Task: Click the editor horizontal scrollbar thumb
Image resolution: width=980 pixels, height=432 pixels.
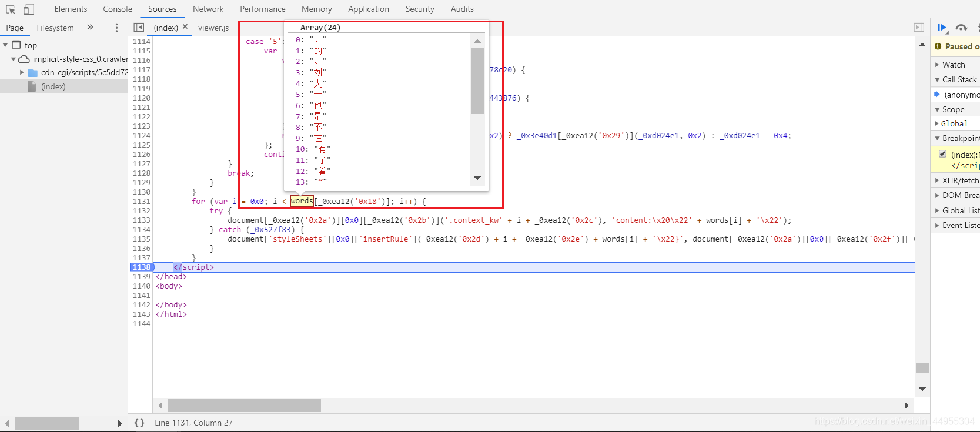Action: 245,406
